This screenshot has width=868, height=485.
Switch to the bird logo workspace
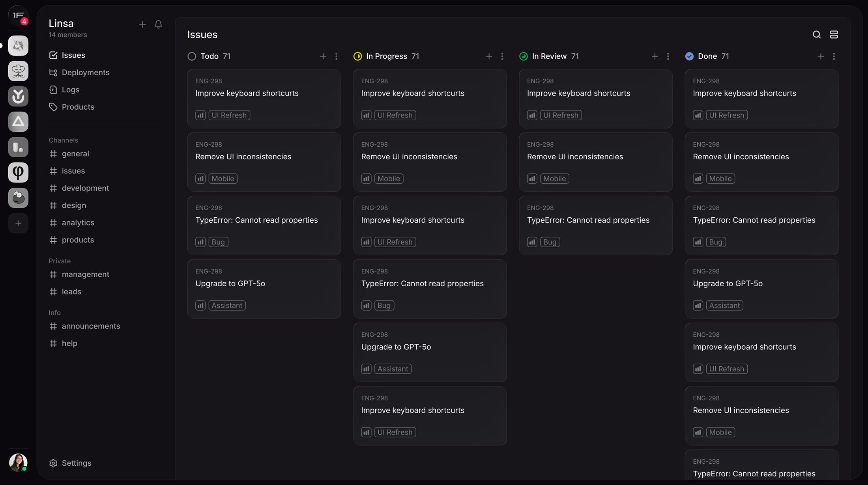point(18,198)
